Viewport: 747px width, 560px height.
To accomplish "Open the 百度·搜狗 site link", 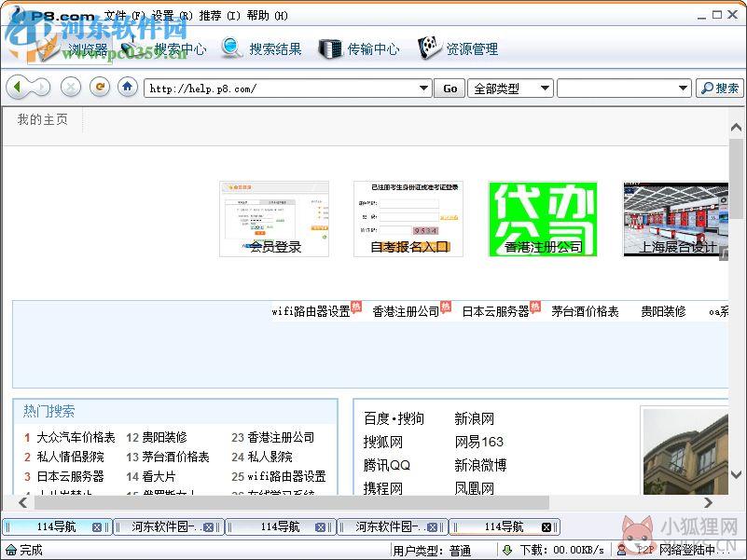I will pos(394,418).
